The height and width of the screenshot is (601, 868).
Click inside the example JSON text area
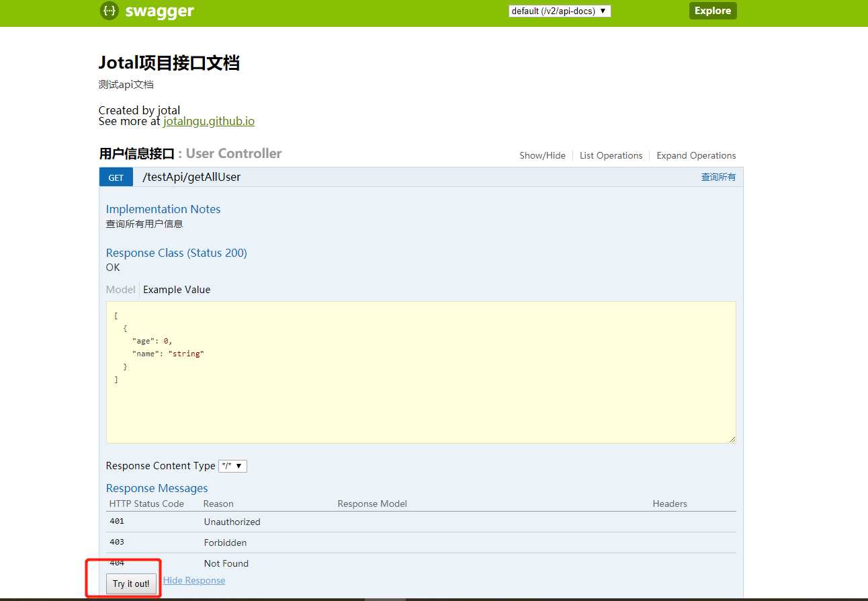coord(421,372)
